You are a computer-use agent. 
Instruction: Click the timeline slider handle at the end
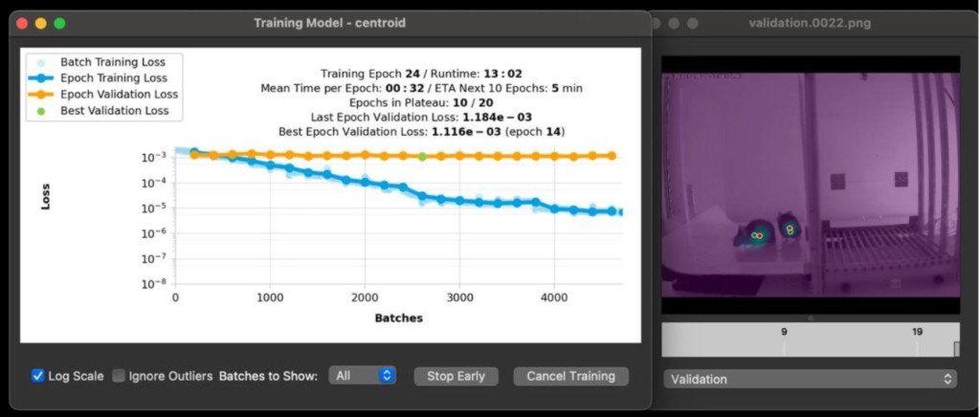956,348
